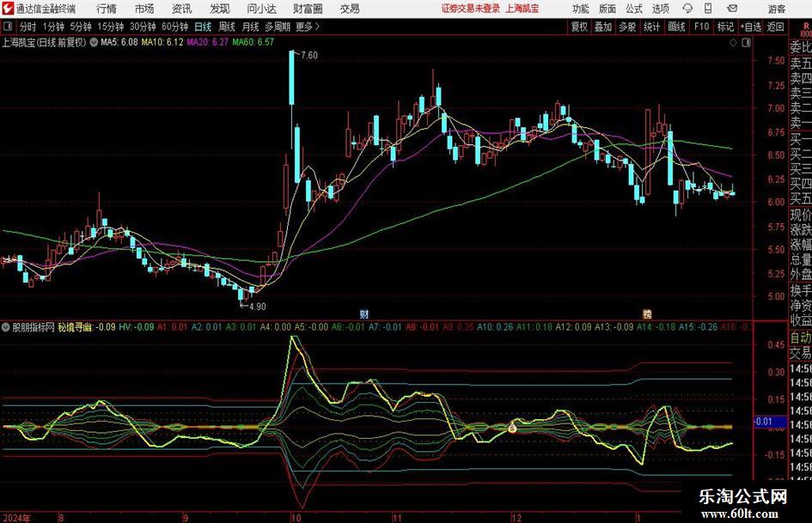
Task: Toggle the side panel icon at chart top right
Action: (746, 43)
